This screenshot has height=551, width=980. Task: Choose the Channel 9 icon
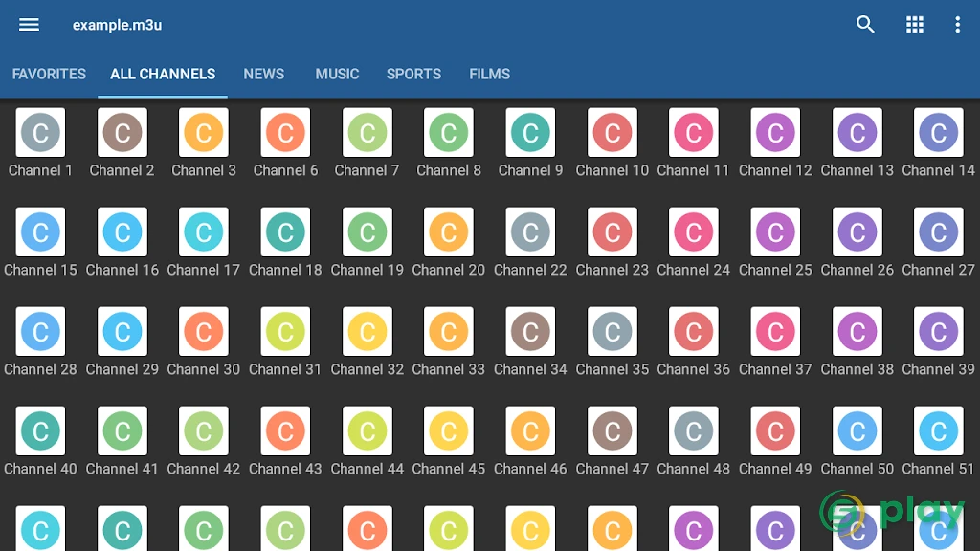530,132
